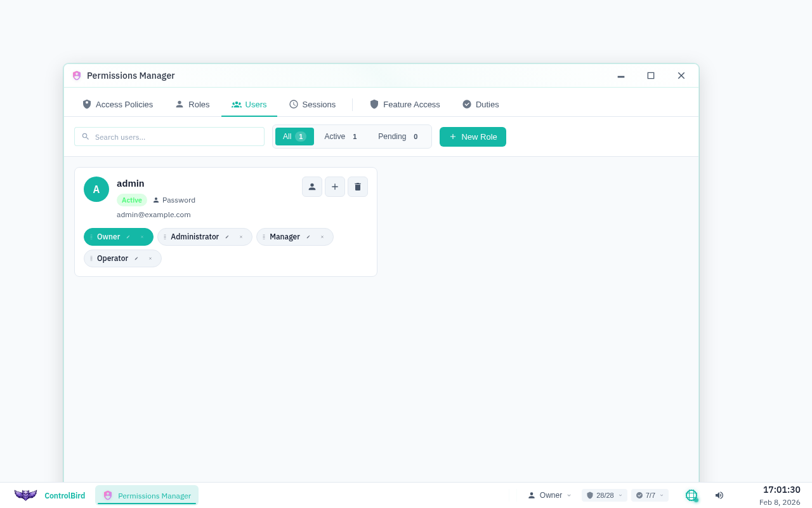Click the Active status badge

tap(132, 200)
